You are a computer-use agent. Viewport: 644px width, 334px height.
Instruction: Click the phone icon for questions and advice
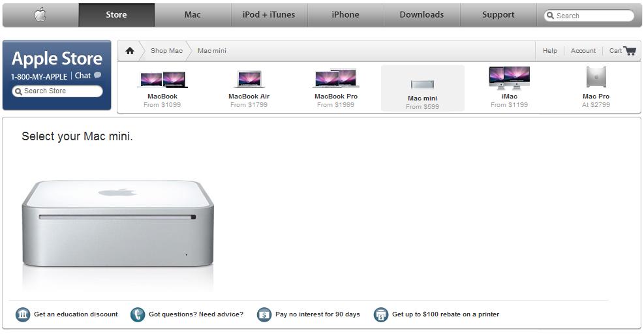tap(138, 314)
